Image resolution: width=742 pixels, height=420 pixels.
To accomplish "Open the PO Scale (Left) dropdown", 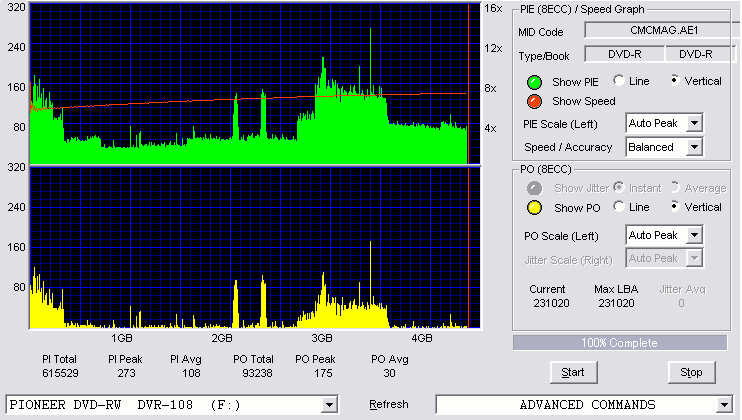I will point(694,235).
